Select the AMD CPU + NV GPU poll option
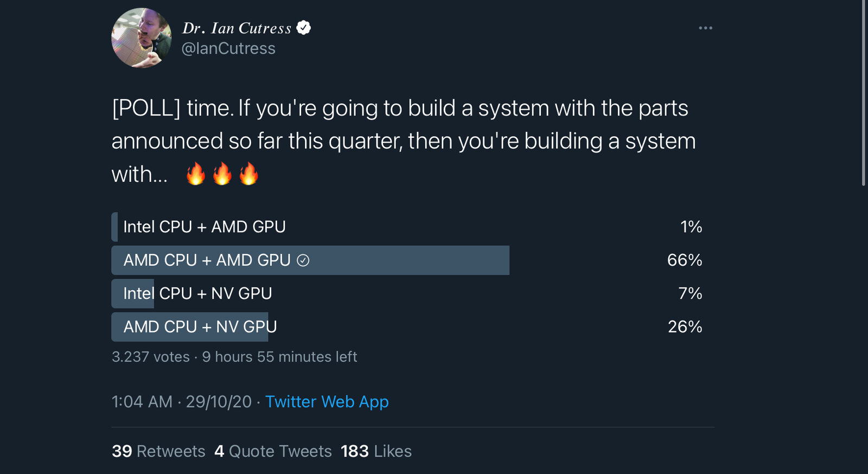Image resolution: width=868 pixels, height=474 pixels. [407, 326]
